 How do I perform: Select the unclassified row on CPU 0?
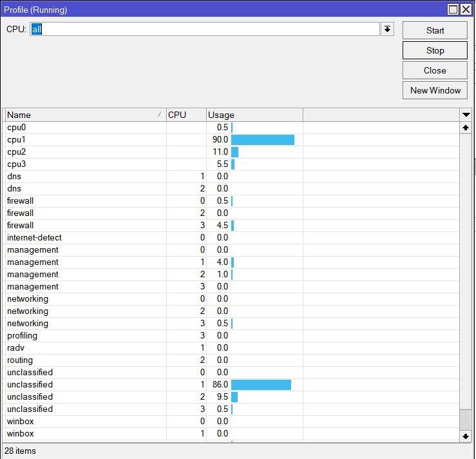pyautogui.click(x=233, y=373)
